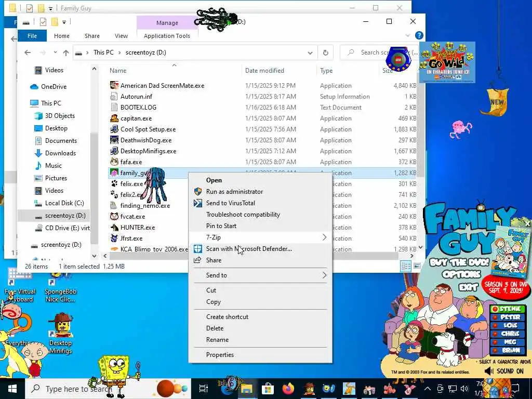Select Chris in Family Guy character list
Screen dimensions: 532x399
[507, 334]
